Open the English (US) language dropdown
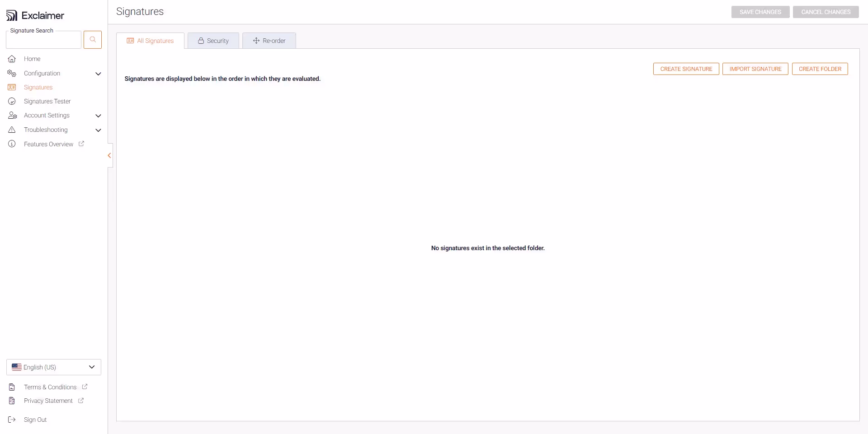 [x=54, y=367]
